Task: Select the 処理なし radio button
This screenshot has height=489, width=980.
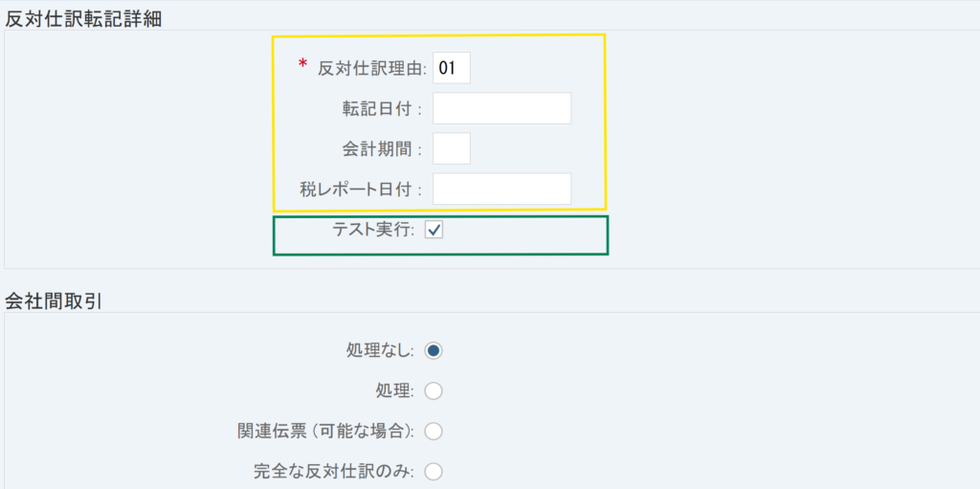Action: [x=434, y=351]
